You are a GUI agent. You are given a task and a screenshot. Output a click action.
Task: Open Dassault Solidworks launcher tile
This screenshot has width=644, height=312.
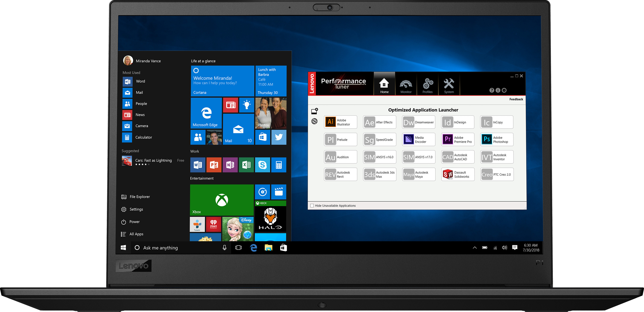tap(457, 174)
